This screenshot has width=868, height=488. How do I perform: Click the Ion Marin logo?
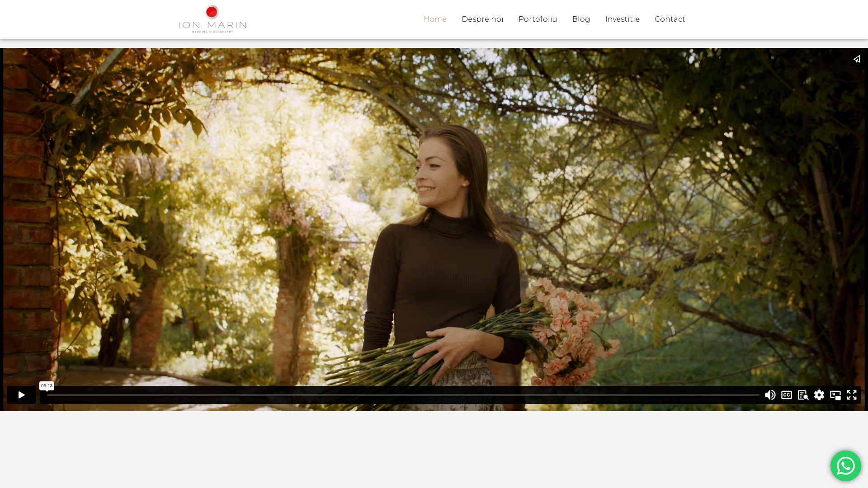(x=212, y=19)
